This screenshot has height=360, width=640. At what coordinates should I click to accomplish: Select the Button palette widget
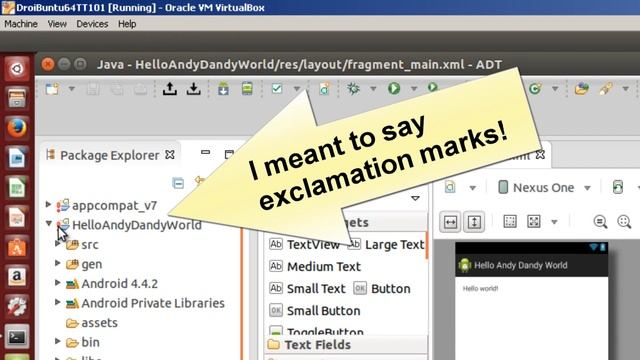(x=382, y=289)
